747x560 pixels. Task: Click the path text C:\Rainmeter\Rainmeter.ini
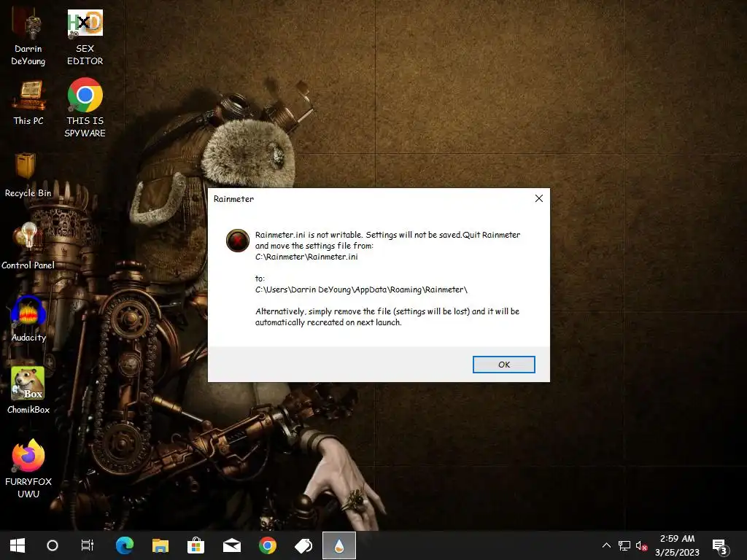[x=306, y=257]
